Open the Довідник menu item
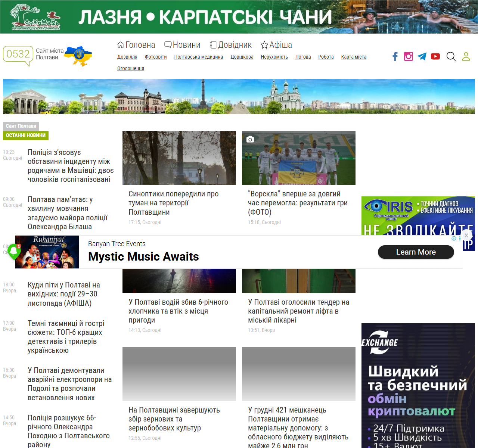478x448 pixels. pos(231,45)
